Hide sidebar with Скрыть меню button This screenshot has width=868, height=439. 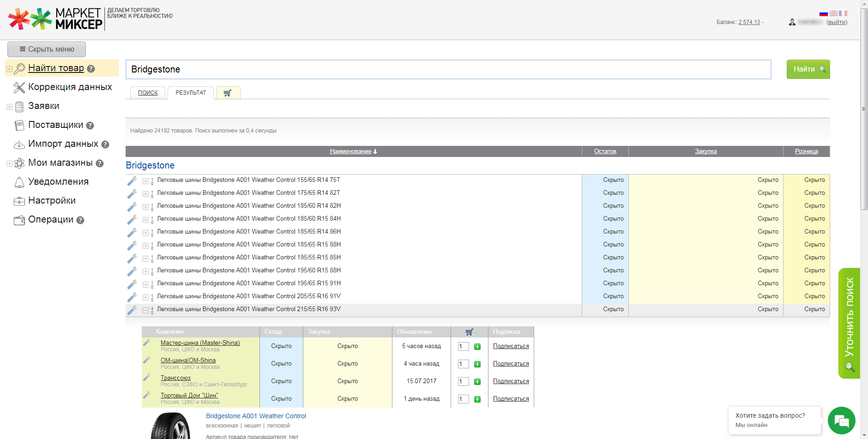[47, 49]
